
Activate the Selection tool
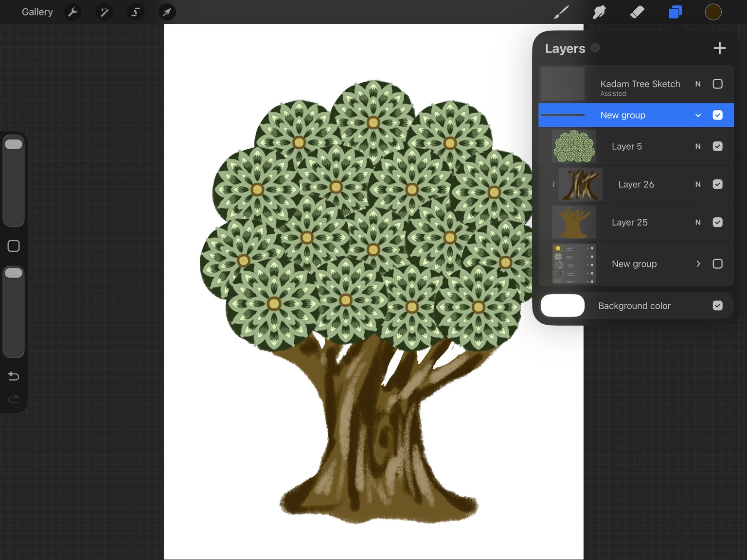pos(136,12)
